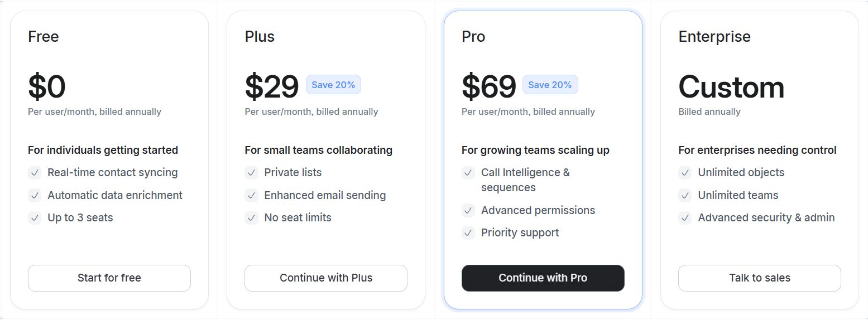This screenshot has height=320, width=868.
Task: Click the checkmark icon beside Unlimited objects
Action: (685, 173)
